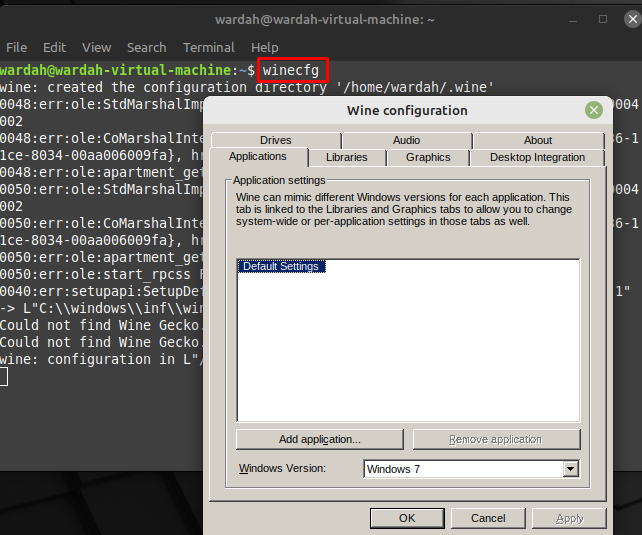642x535 pixels.
Task: Click the terminal cursor block
Action: [4, 377]
